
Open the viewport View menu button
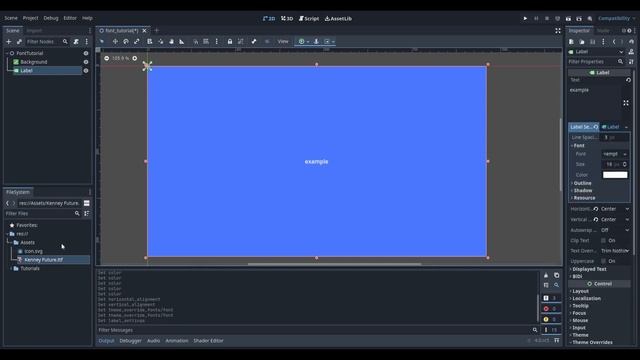283,41
